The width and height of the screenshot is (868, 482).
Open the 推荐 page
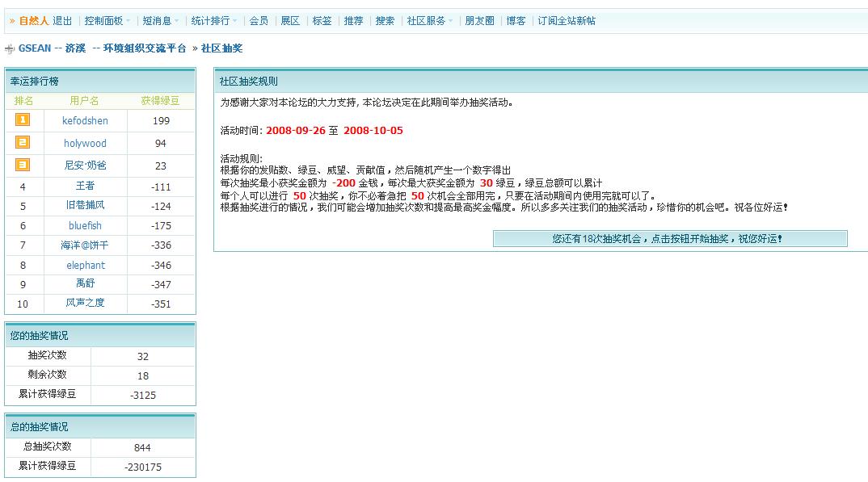(353, 21)
